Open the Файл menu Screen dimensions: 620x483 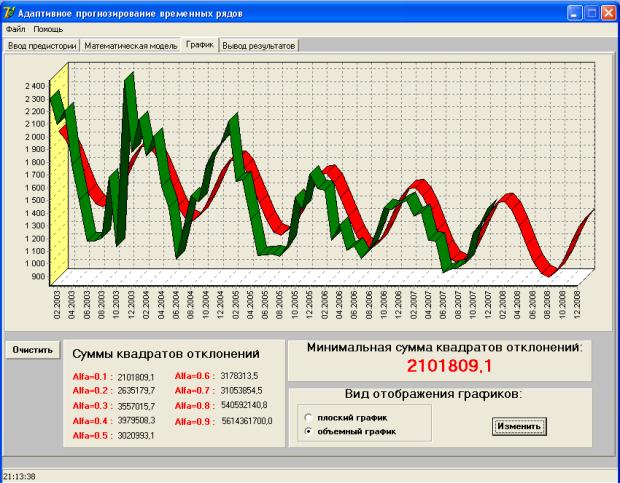coord(14,29)
